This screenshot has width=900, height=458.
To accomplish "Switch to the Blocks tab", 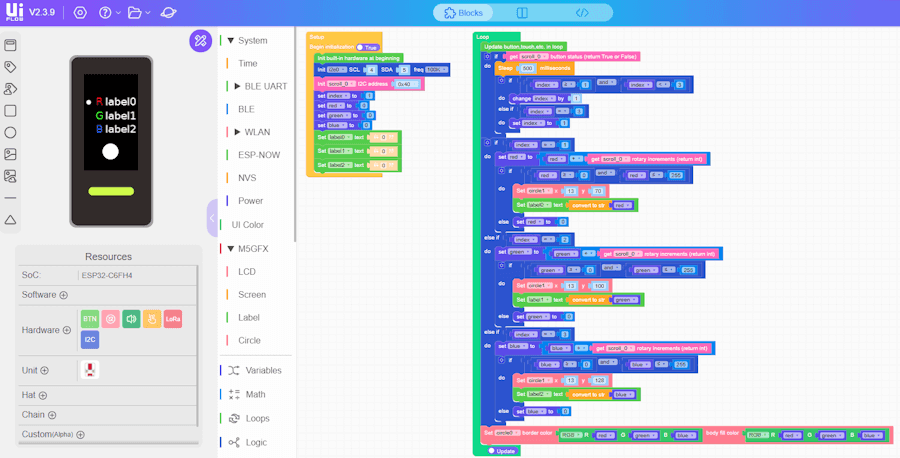I will coord(462,13).
